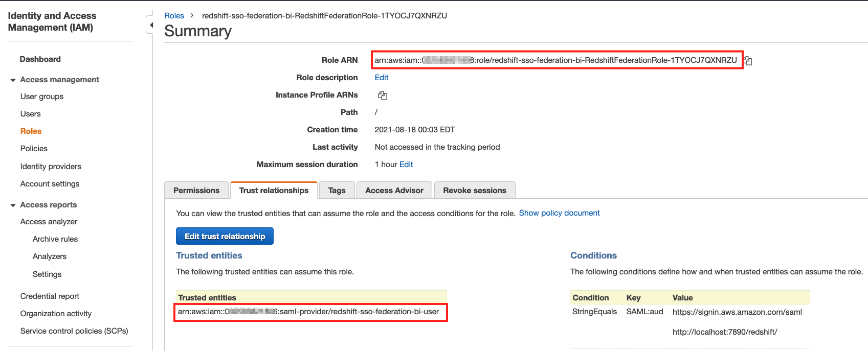Open the Revoke sessions tab
Image resolution: width=868 pixels, height=351 pixels.
click(x=475, y=190)
